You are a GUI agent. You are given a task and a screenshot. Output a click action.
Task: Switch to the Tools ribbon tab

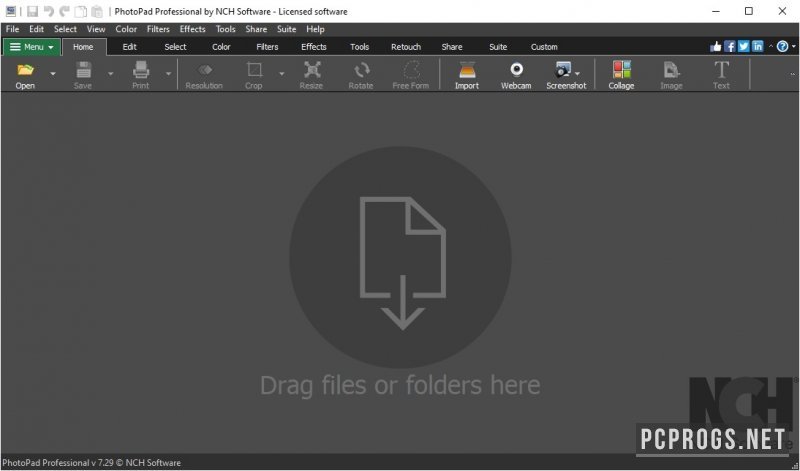coord(360,47)
